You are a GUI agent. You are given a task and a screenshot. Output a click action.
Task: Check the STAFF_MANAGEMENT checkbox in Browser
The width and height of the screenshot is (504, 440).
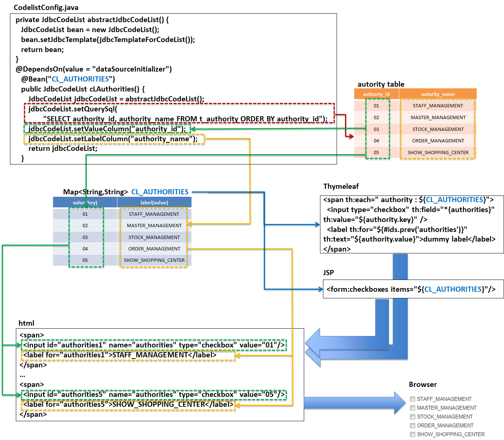click(x=413, y=399)
